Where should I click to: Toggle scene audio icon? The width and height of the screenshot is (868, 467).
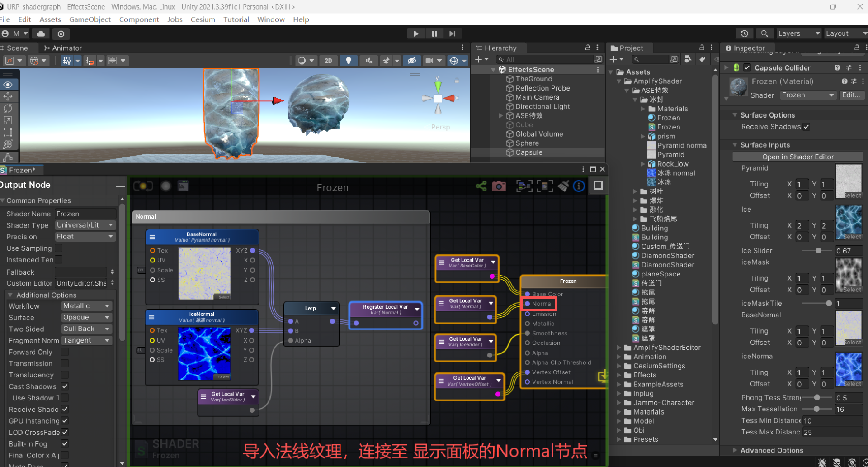(x=369, y=61)
